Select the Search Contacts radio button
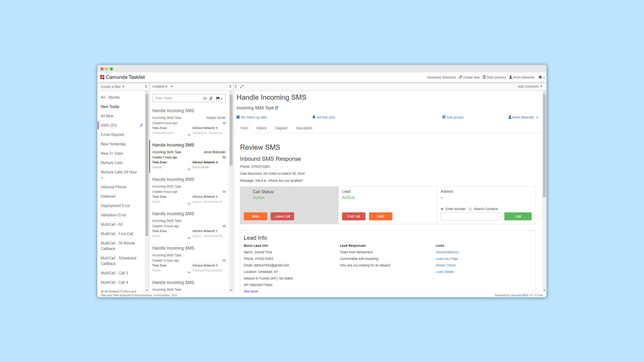Screen dimensions: 644x362 pos(470,209)
